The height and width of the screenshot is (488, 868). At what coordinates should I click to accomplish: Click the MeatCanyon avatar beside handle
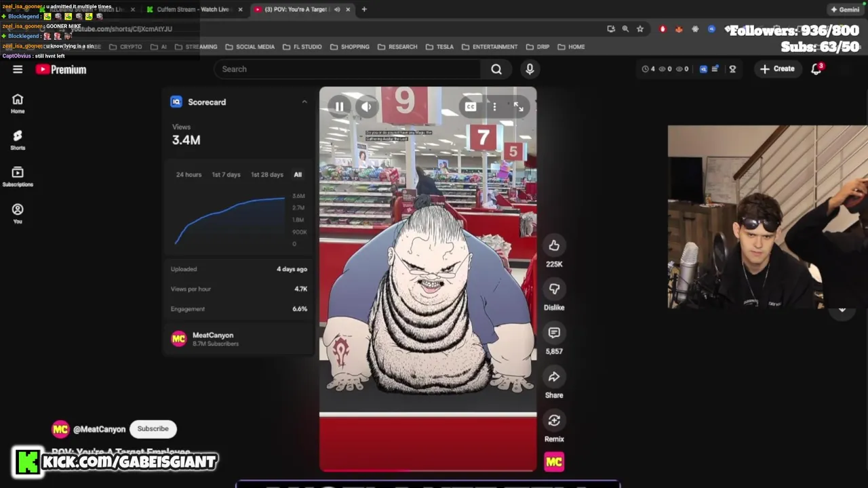(x=60, y=429)
